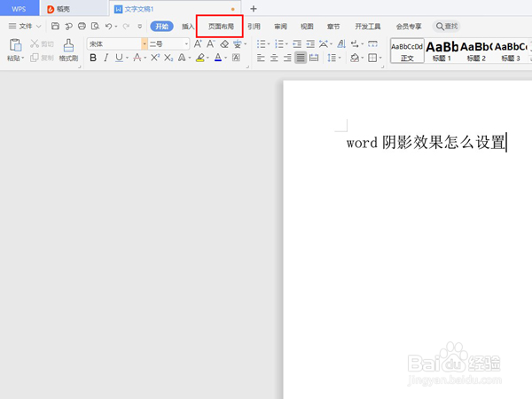Click the Save icon in quick access toolbar
532x399 pixels.
tap(55, 26)
